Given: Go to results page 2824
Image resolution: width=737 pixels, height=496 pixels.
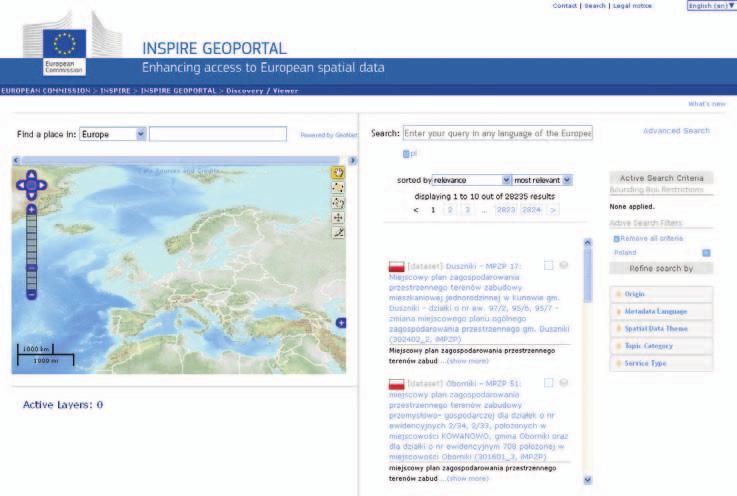Looking at the screenshot, I should 532,210.
